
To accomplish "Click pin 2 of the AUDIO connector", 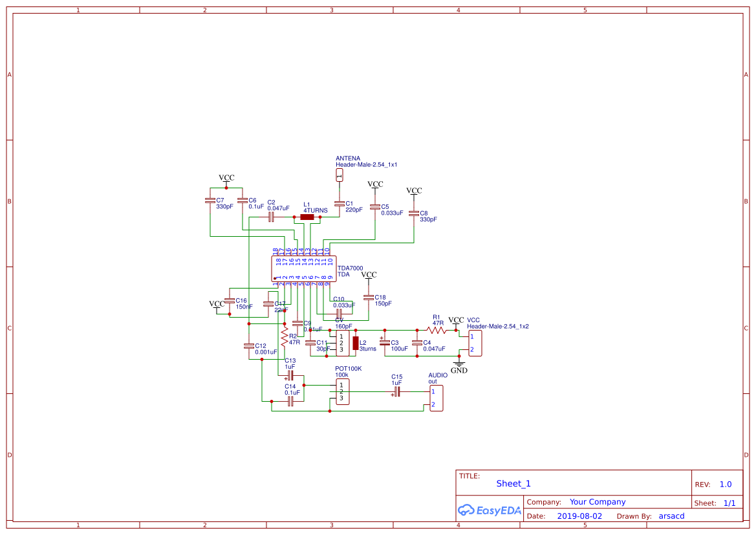I will 433,405.
